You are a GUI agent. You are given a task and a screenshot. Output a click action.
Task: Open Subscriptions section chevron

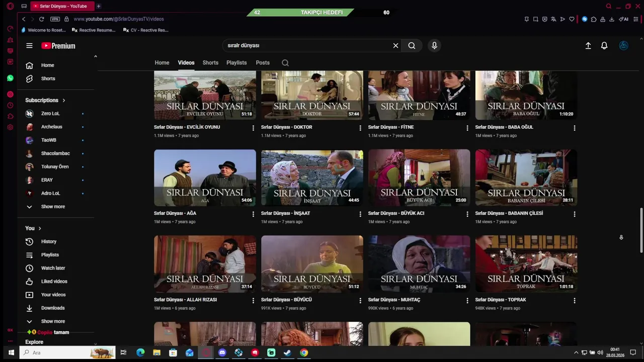(64, 101)
